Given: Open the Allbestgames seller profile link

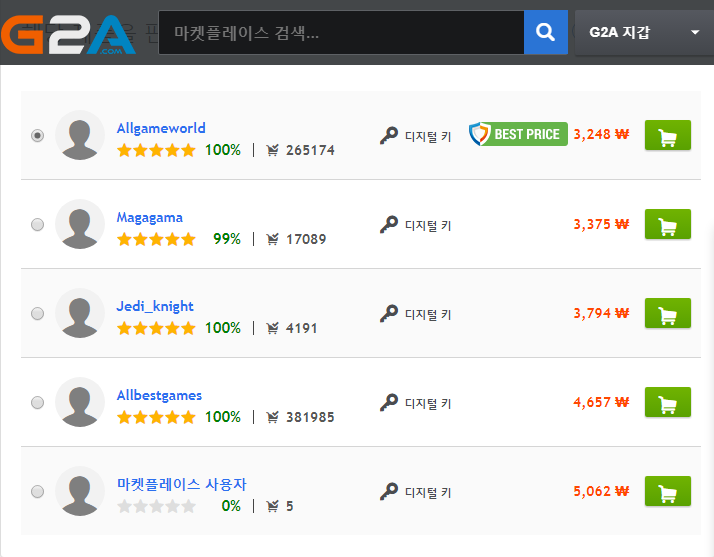Looking at the screenshot, I should (x=159, y=395).
